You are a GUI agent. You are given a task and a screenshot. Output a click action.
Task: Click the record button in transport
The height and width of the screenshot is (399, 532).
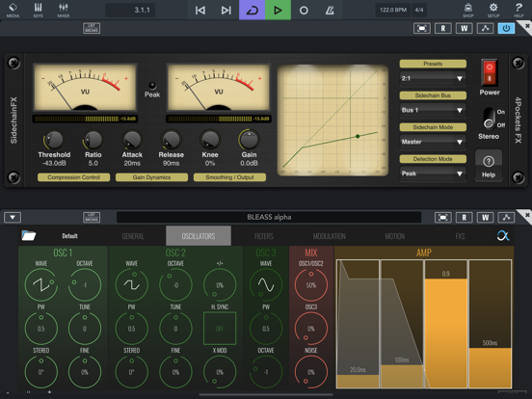click(304, 11)
